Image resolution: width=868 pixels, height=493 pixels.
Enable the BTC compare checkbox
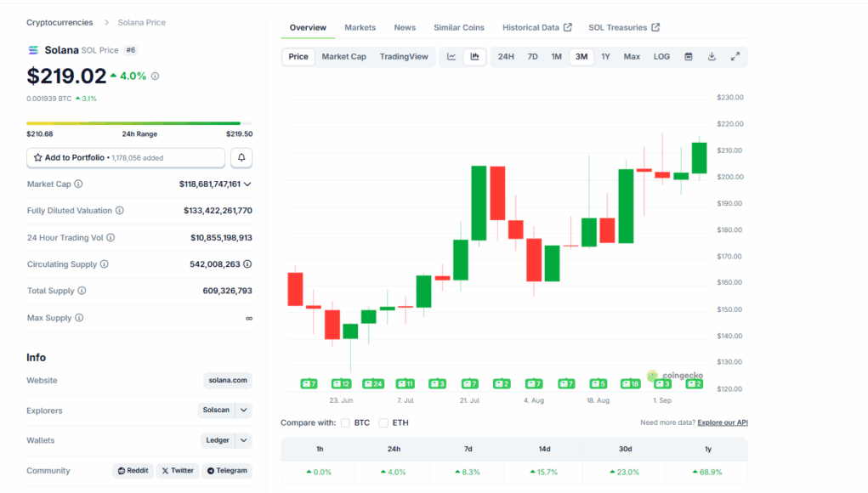pos(345,423)
